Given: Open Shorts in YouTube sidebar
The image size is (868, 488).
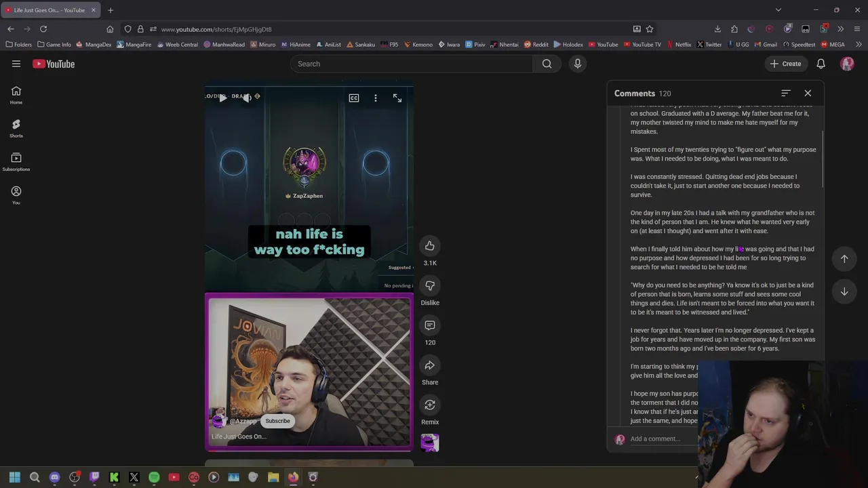Looking at the screenshot, I should click(x=16, y=128).
